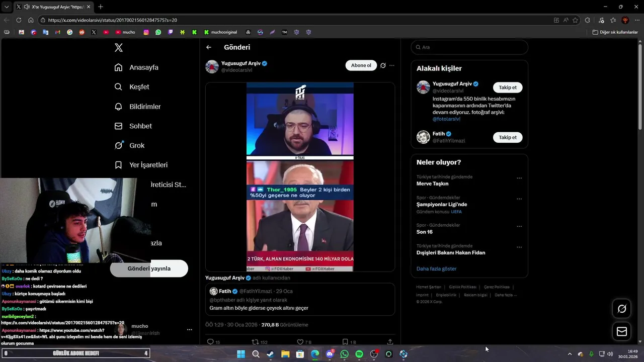Click the address bar URL

point(113,20)
